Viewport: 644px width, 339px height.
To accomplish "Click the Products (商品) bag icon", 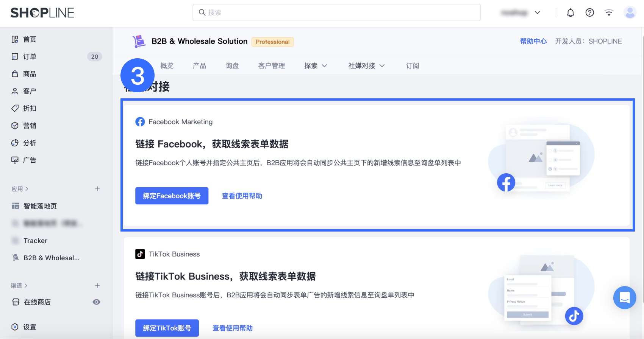I will pos(15,74).
